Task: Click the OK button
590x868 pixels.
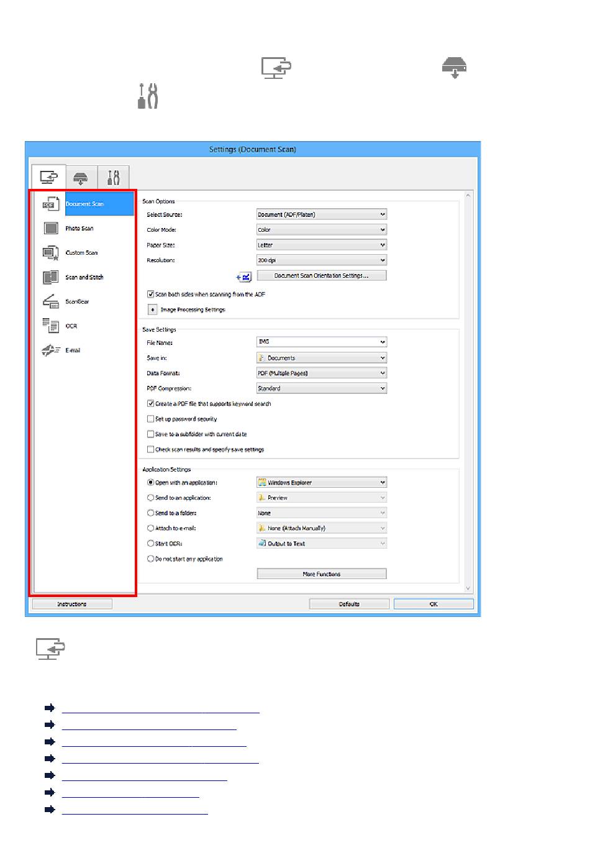Action: pos(433,604)
